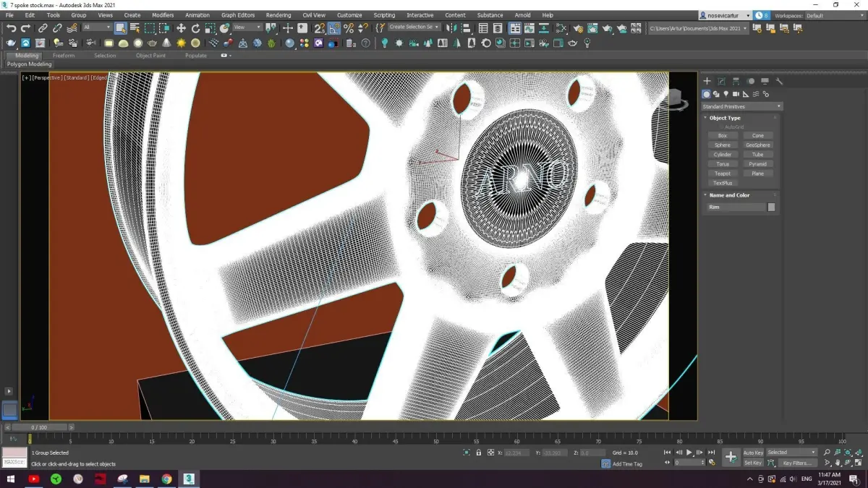Viewport: 868px width, 488px height.
Task: Select the Shapes category icon
Action: [x=716, y=94]
